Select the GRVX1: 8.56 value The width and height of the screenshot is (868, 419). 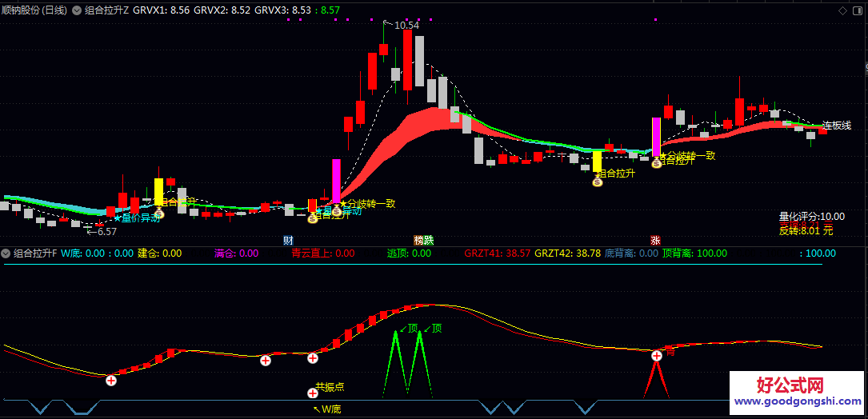[161, 10]
